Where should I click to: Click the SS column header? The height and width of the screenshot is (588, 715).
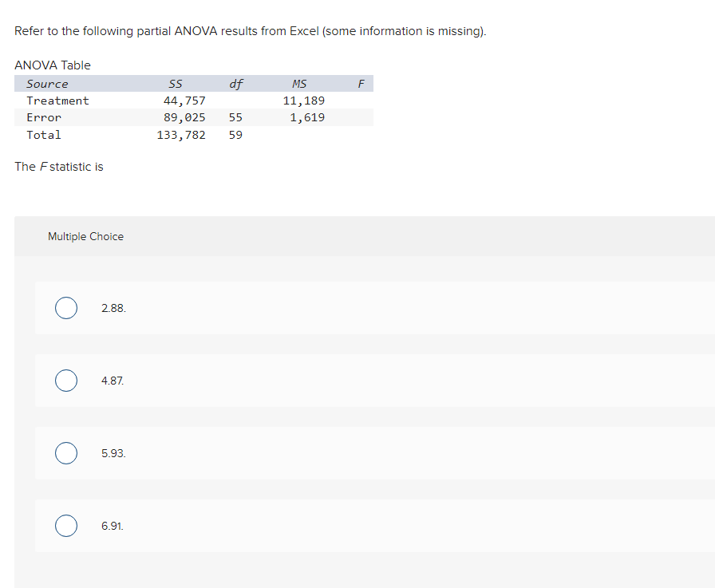coord(176,84)
